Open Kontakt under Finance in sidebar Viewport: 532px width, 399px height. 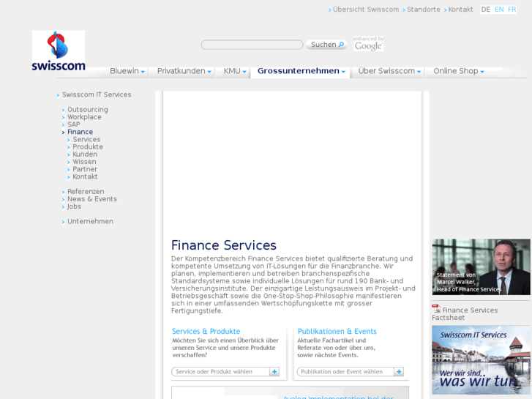85,177
